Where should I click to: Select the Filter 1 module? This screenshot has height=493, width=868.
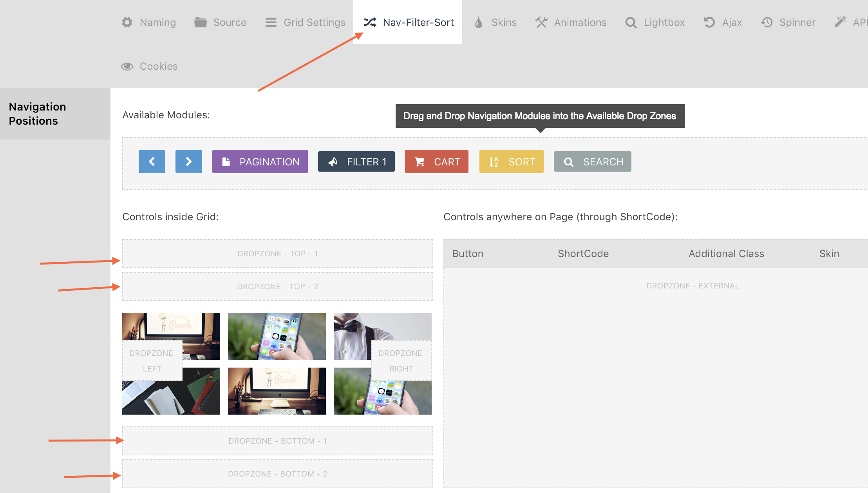pos(356,161)
